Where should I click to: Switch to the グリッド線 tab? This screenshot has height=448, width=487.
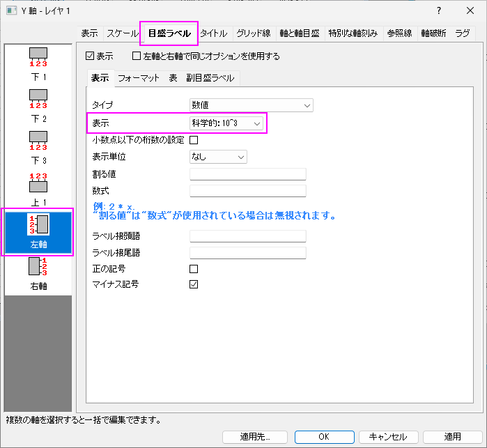click(254, 33)
